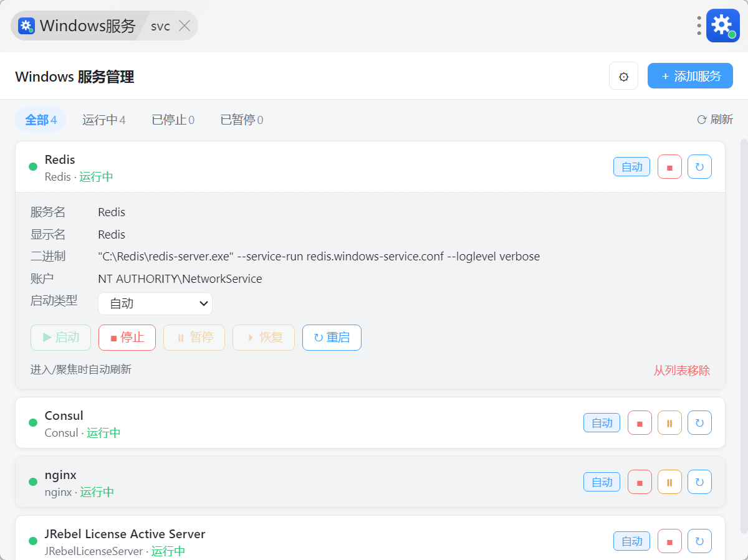Switch to the 已暂停 tab
The height and width of the screenshot is (560, 748).
click(242, 120)
